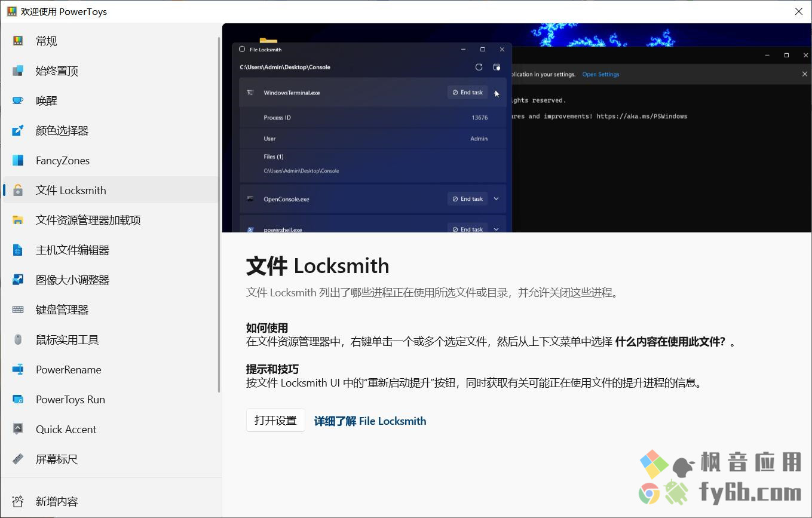Click the 文件资源管理器加载项 icon
This screenshot has width=812, height=518.
click(18, 220)
